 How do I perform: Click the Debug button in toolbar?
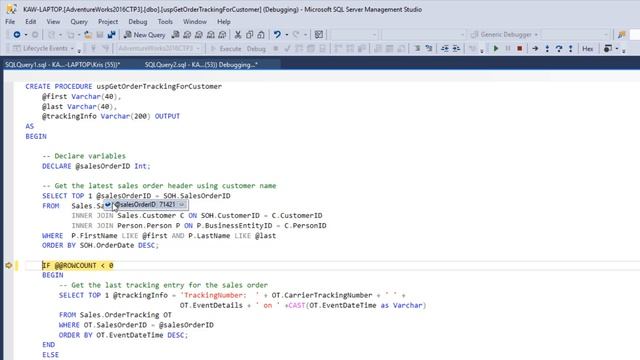[256, 49]
